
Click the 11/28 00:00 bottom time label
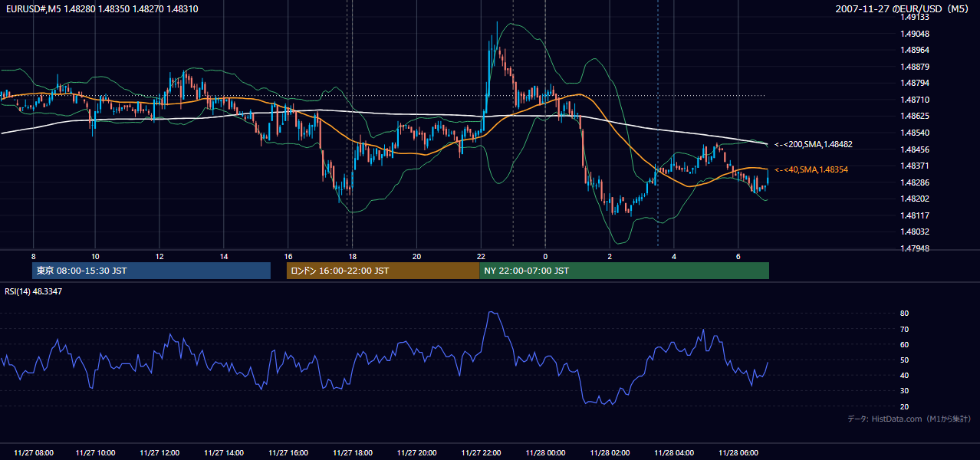click(545, 453)
